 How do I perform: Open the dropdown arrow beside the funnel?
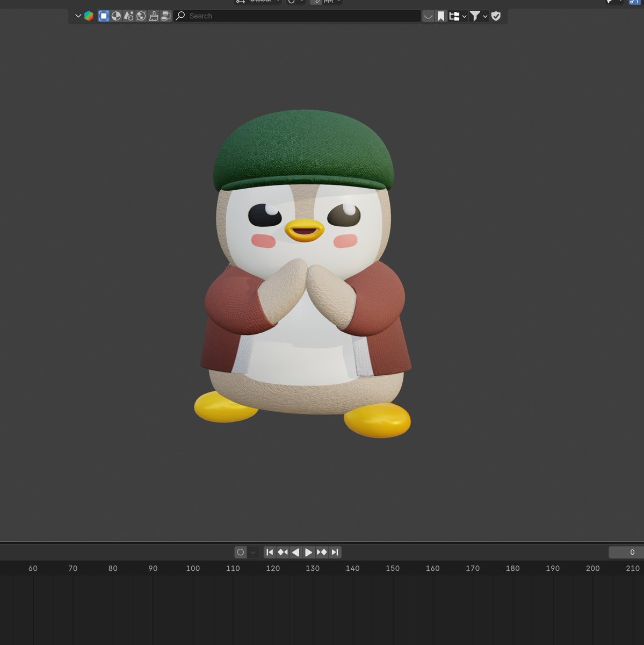pos(485,17)
